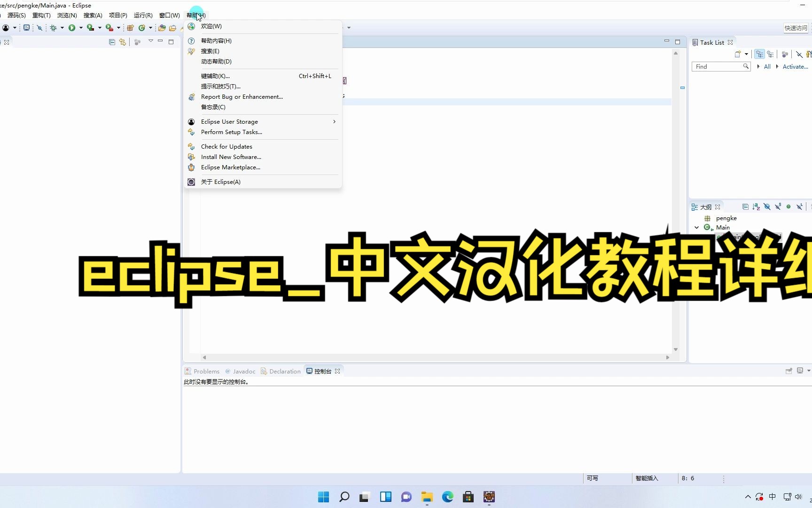Select Perform Setup Tasks entry
This screenshot has height=508, width=812.
point(263,132)
